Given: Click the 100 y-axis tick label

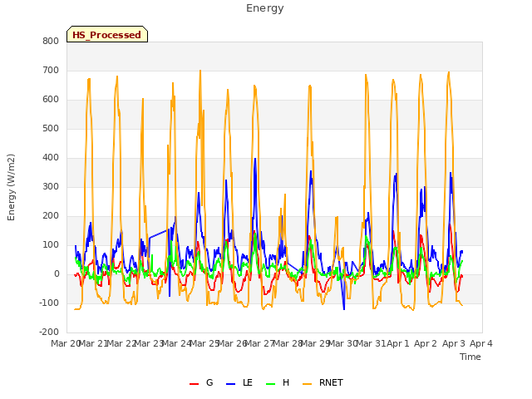Looking at the screenshot, I should (x=51, y=245).
